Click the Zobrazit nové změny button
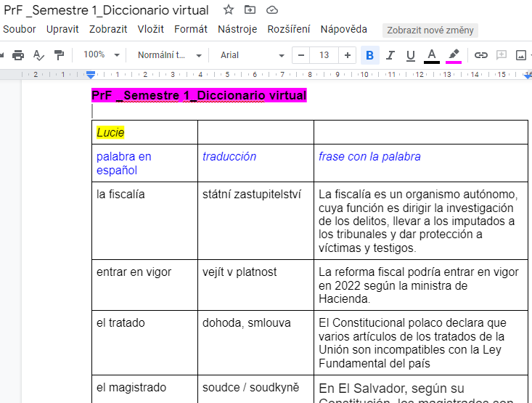Screen dimensions: 532x403 coord(430,30)
